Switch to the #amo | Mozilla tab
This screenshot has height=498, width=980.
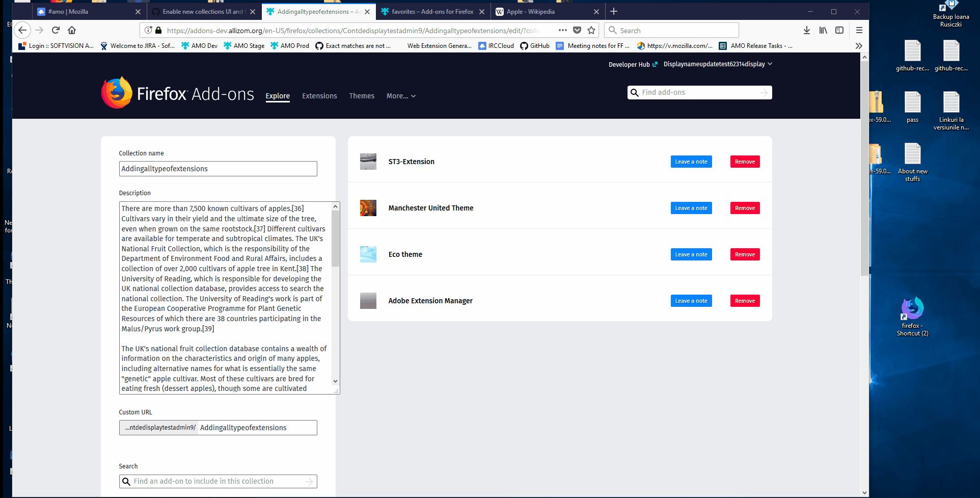89,11
